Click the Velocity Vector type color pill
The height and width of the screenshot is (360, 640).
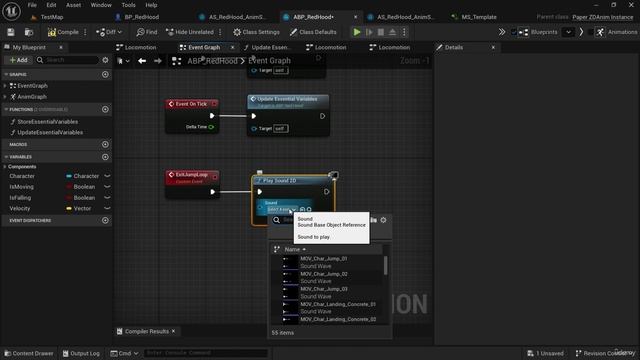click(69, 208)
